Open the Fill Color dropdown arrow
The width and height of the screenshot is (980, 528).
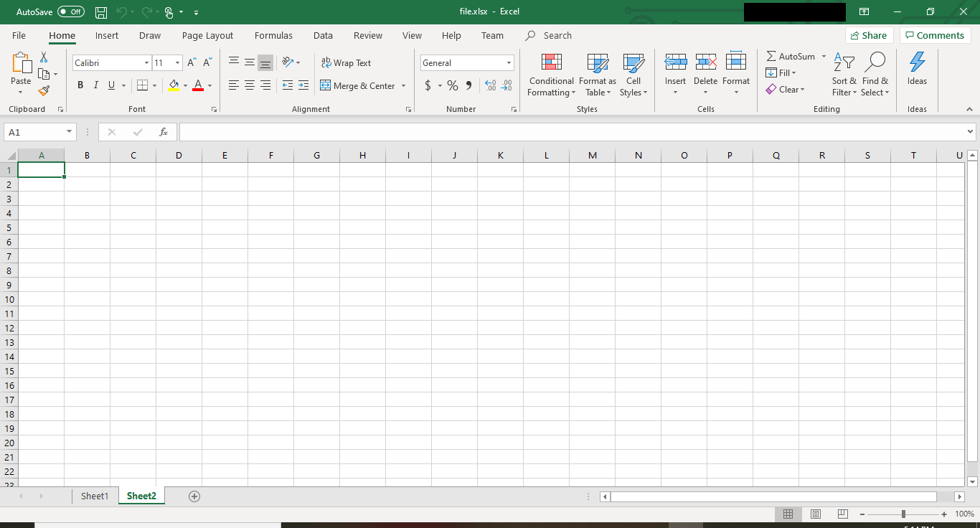pos(184,85)
